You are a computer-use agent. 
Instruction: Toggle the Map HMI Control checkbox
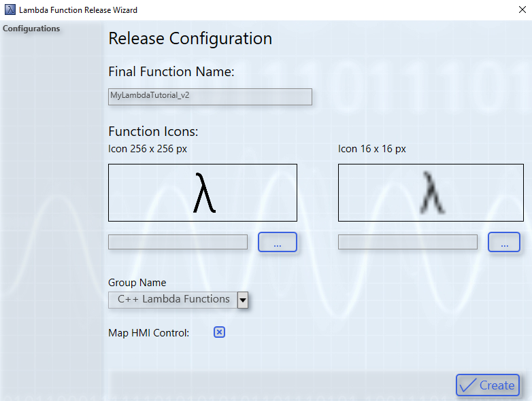(x=219, y=332)
